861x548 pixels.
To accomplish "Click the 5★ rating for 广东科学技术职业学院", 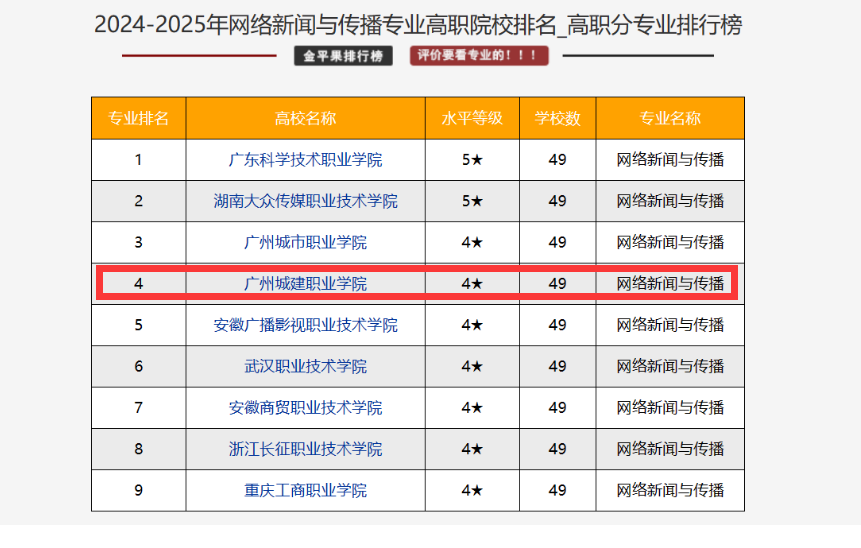I will 472,160.
